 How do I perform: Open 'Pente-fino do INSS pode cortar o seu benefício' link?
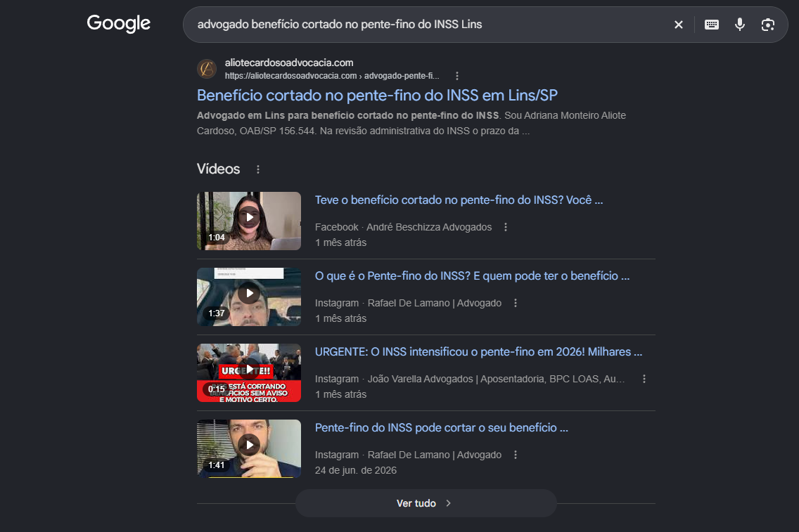tap(441, 427)
